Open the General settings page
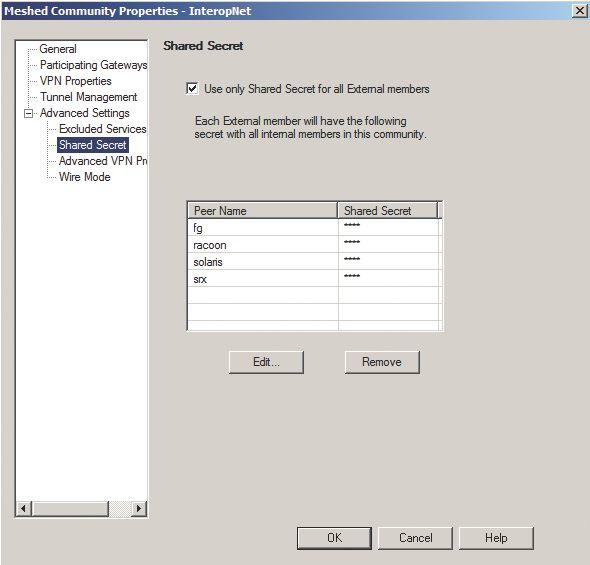 (x=58, y=49)
